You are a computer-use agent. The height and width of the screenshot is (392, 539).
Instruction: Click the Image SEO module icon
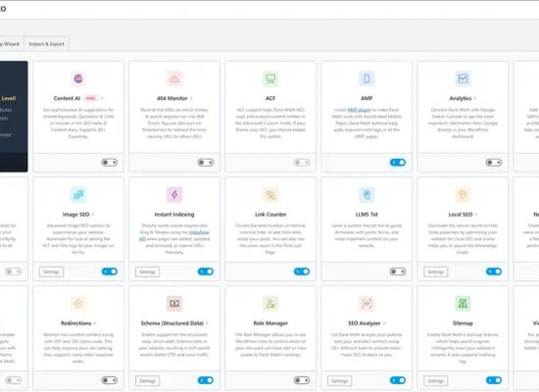point(78,195)
